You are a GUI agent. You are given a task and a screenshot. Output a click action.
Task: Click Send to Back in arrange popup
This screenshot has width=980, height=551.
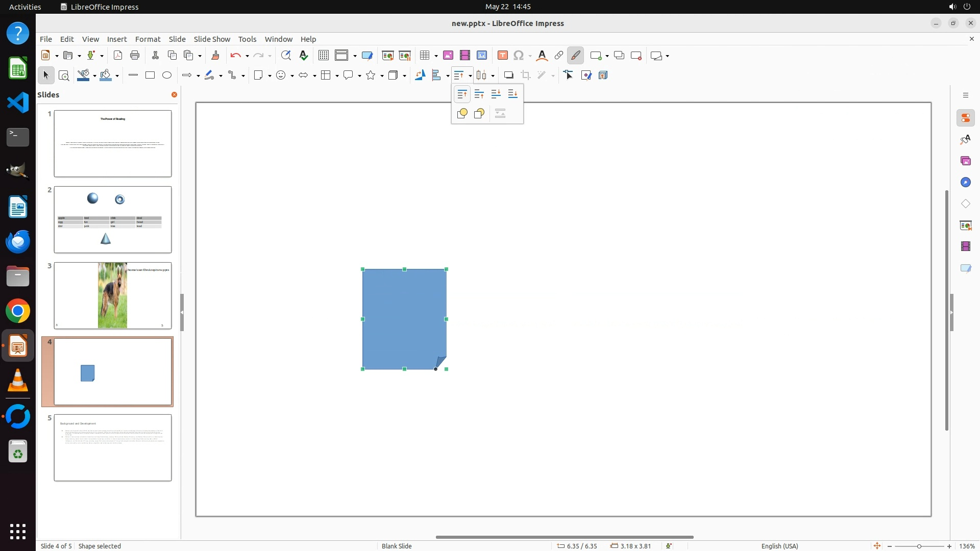513,94
